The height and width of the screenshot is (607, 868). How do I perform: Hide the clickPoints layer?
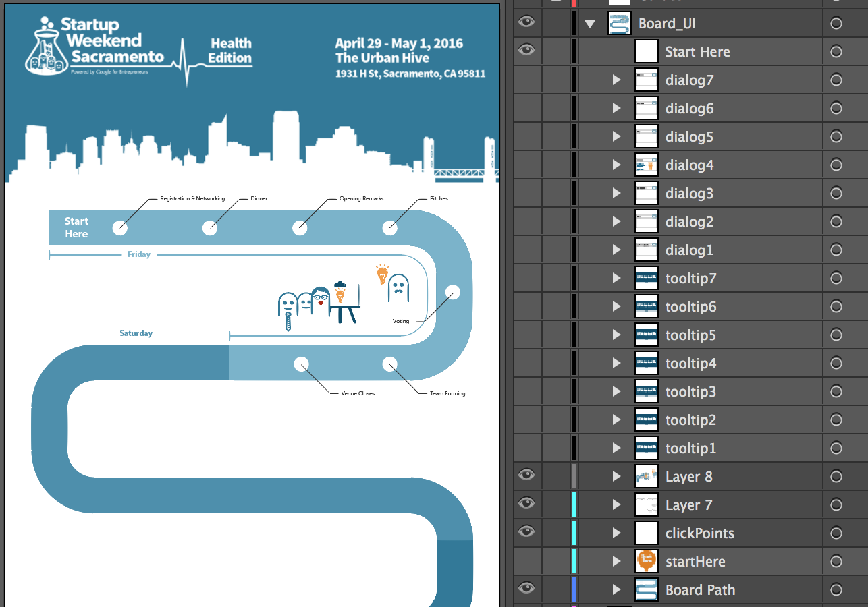coord(526,533)
